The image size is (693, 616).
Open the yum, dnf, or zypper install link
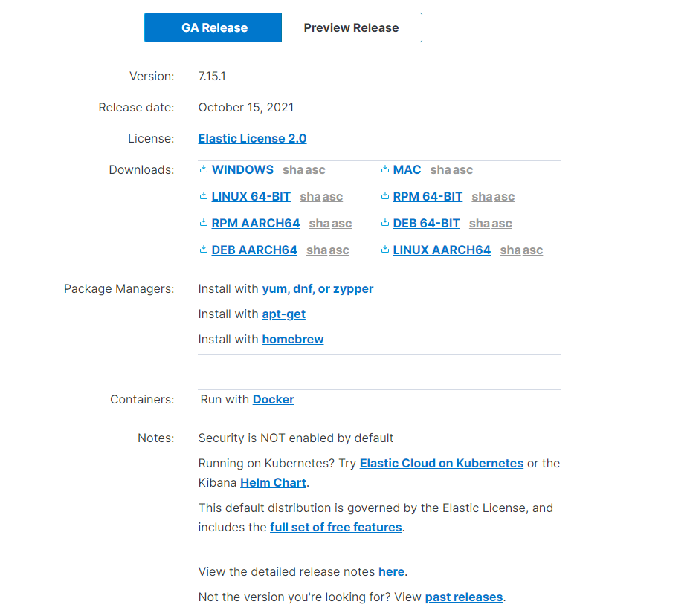pos(318,289)
